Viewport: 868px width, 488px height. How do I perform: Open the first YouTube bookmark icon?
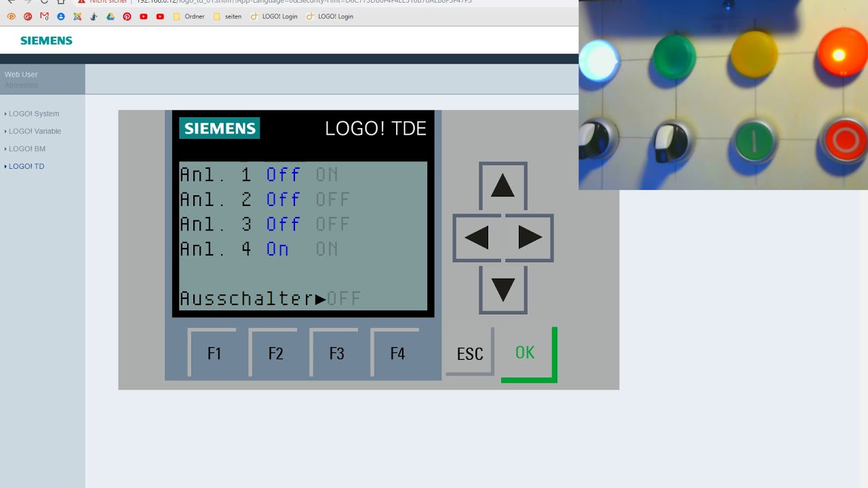click(144, 16)
